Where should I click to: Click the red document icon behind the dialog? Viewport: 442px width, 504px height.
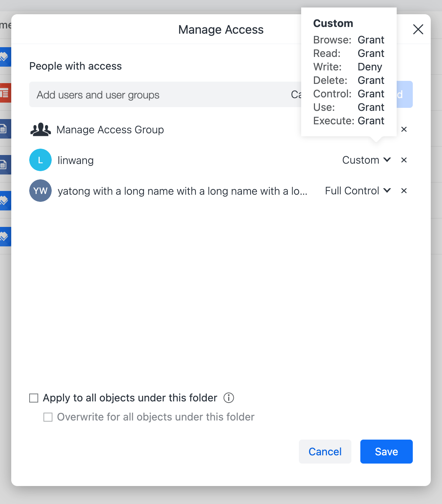[x=5, y=93]
